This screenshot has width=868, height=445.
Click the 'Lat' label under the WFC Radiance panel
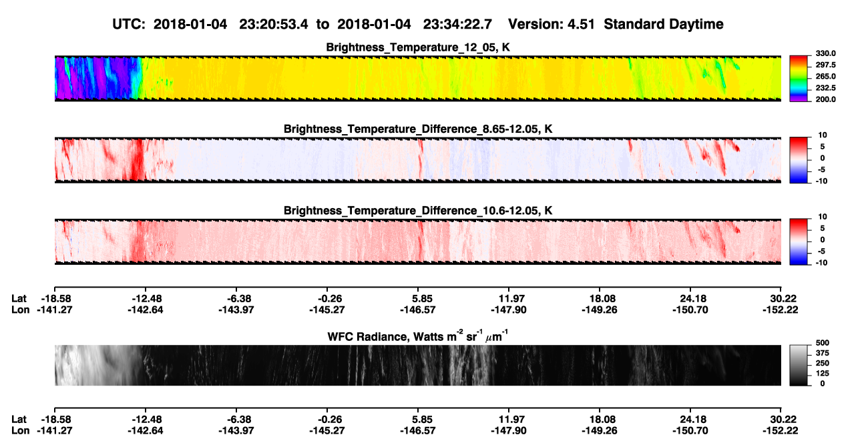20,419
